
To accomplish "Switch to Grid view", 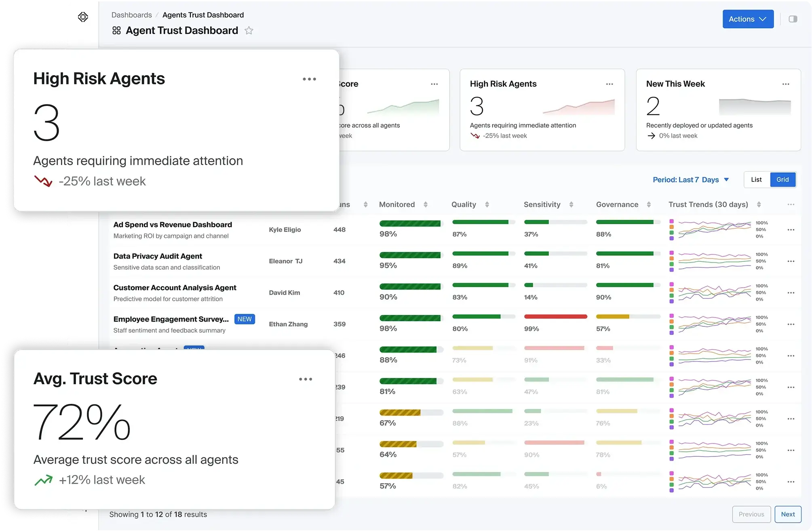I will [782, 180].
